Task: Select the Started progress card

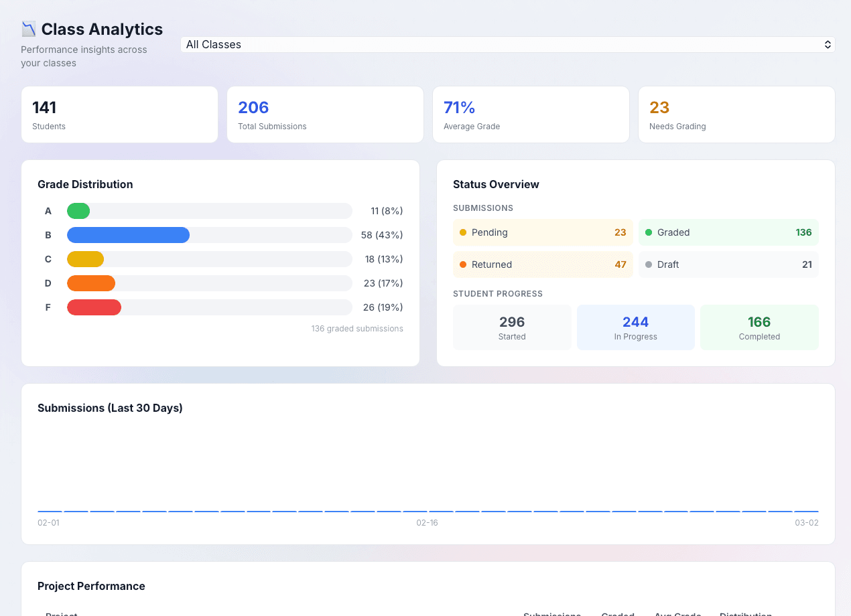Action: [511, 327]
